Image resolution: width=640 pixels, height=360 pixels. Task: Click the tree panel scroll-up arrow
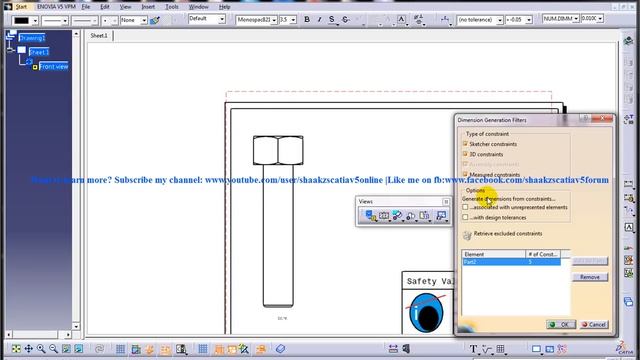point(76,34)
